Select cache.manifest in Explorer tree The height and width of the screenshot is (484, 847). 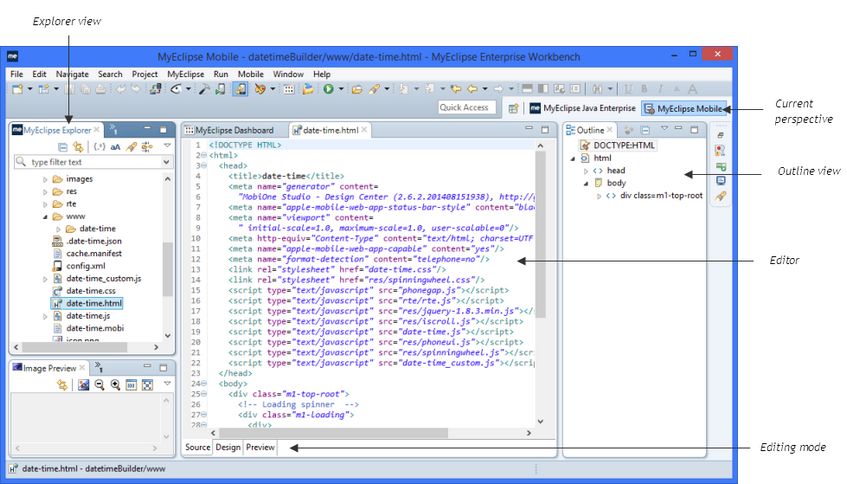(88, 254)
